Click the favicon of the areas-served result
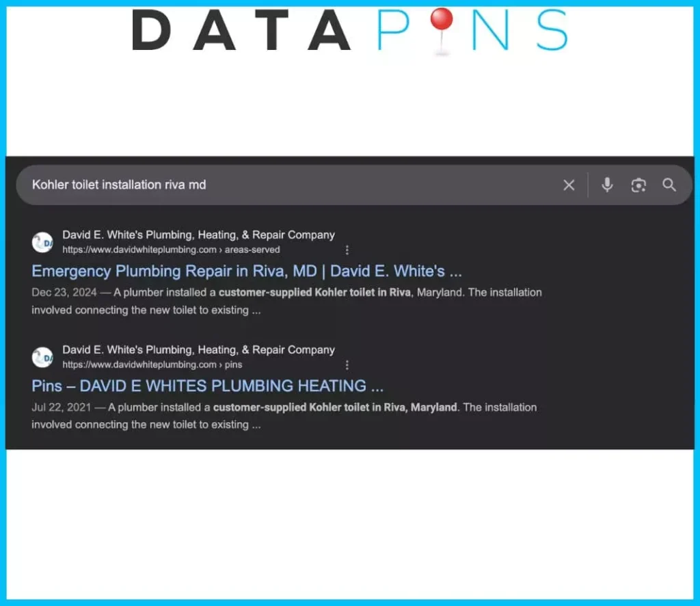Image resolution: width=700 pixels, height=606 pixels. click(x=42, y=242)
